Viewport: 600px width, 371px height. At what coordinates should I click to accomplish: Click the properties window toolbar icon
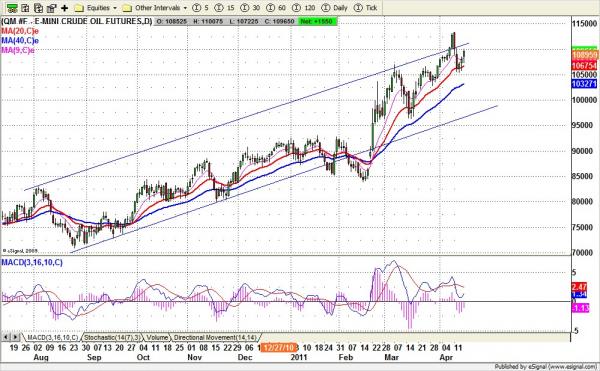point(51,8)
